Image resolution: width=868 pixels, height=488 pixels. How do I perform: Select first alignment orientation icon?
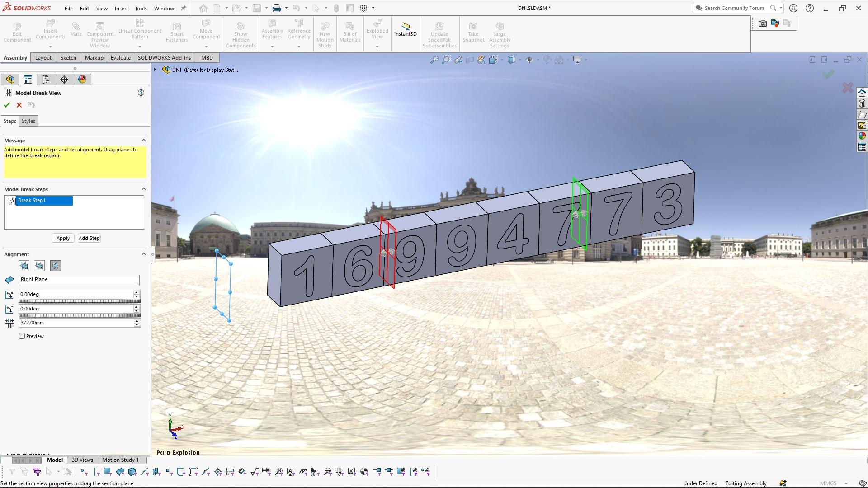coord(24,266)
